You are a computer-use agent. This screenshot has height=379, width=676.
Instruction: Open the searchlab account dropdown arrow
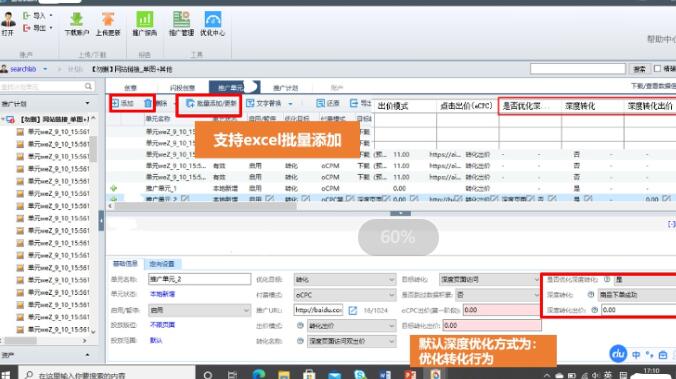coord(45,69)
